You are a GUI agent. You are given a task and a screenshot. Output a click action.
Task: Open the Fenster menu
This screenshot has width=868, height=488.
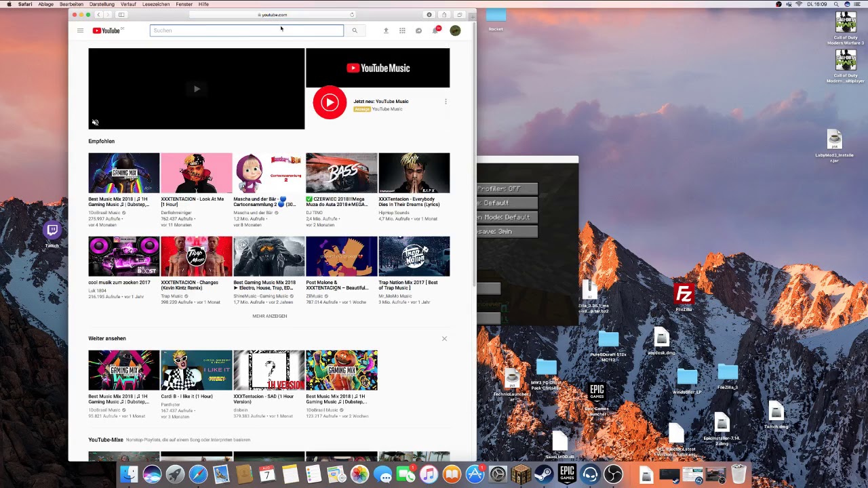click(x=184, y=4)
